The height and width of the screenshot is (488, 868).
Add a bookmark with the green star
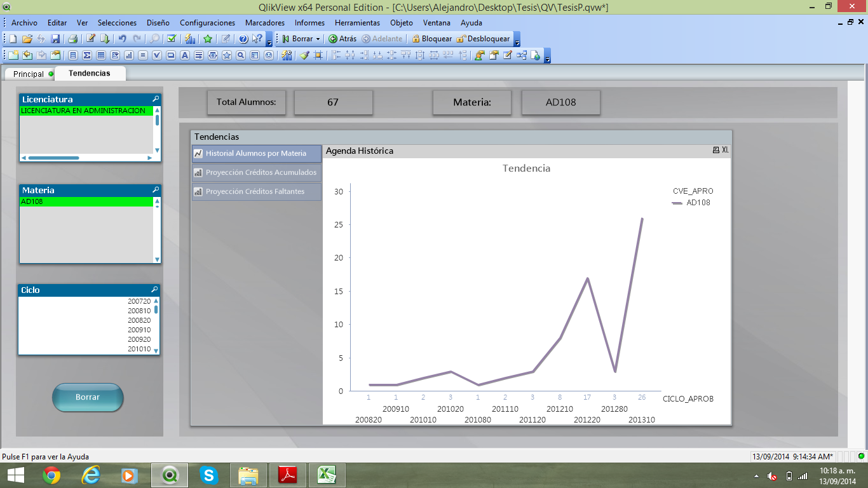[208, 39]
